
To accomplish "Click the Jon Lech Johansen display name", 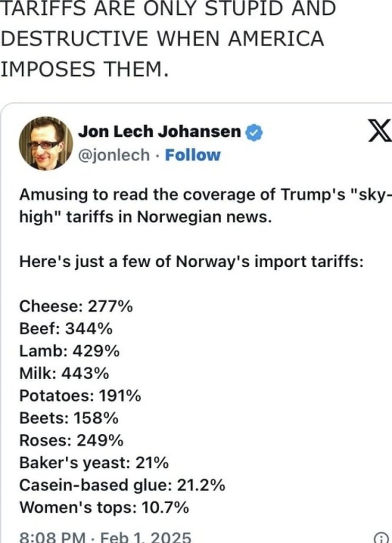I will (x=160, y=132).
